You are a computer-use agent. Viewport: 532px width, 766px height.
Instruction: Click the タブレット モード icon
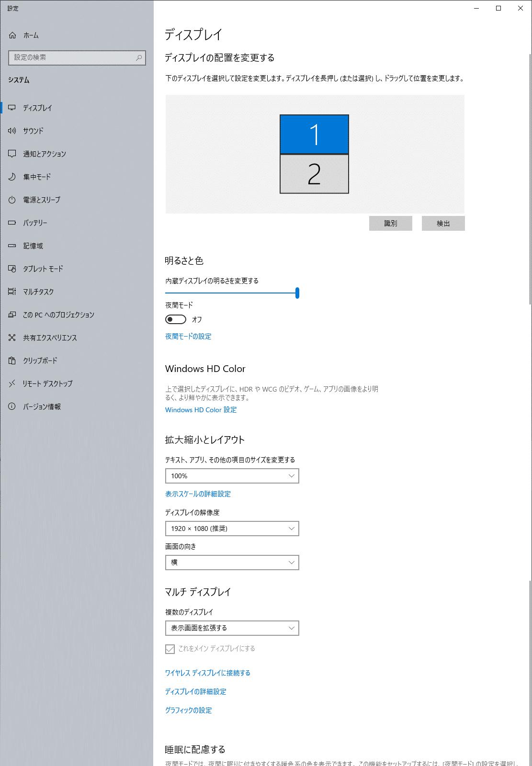point(12,269)
